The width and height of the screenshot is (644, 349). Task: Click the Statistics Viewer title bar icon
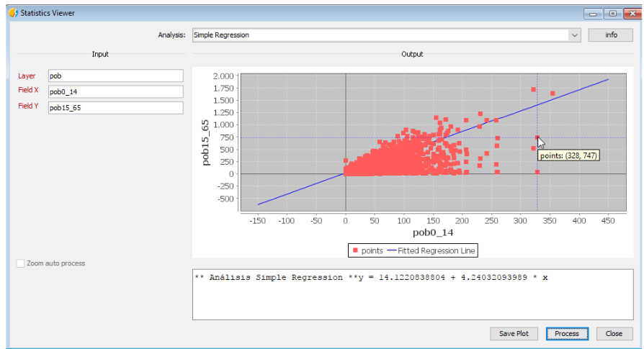(12, 13)
